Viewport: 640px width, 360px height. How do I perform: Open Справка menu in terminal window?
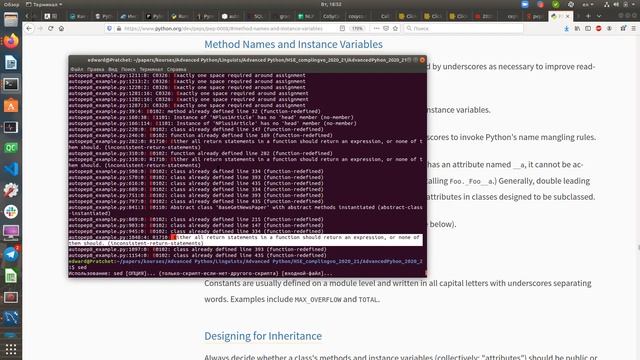click(176, 69)
